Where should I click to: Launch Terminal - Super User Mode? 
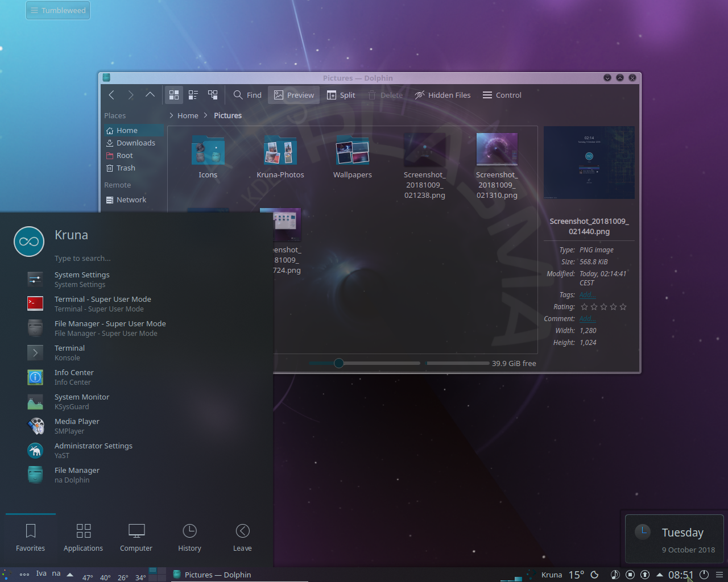[136, 304]
